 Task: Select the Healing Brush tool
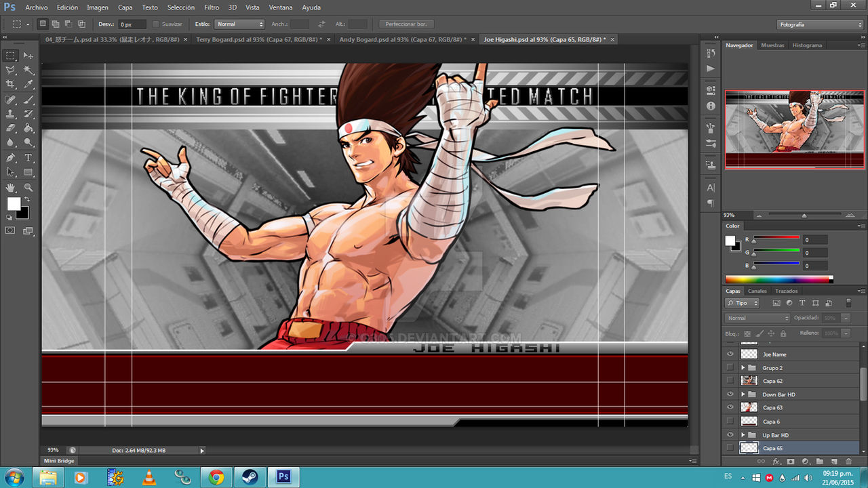pos(10,100)
